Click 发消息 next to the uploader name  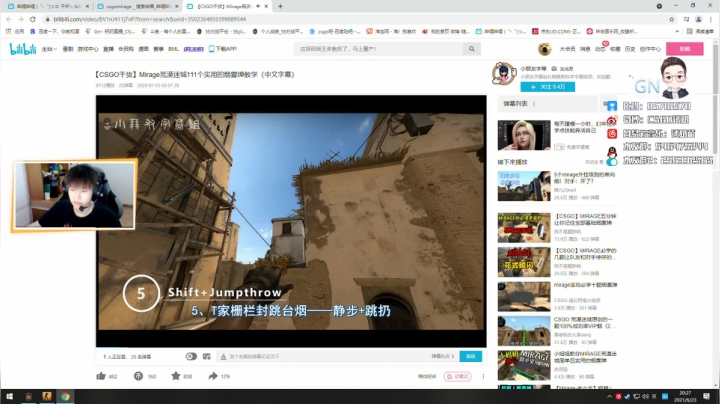(563, 68)
